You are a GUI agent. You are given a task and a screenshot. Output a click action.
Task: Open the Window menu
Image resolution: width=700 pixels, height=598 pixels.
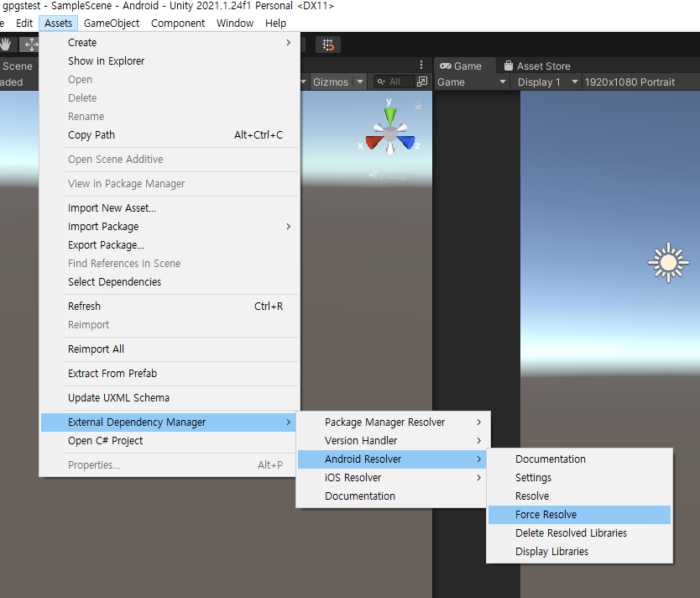pyautogui.click(x=235, y=24)
